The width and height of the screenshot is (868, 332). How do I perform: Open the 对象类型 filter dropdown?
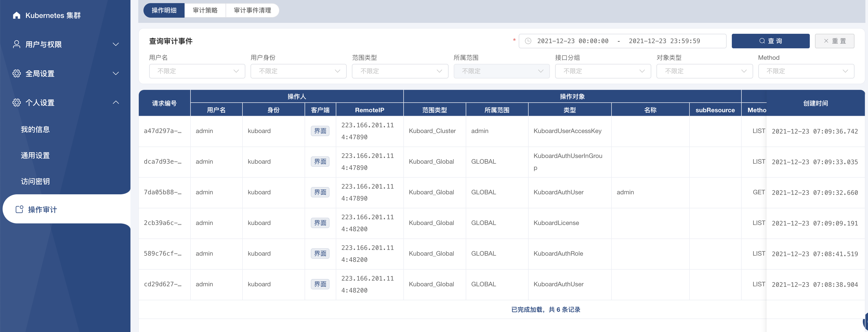pos(705,71)
